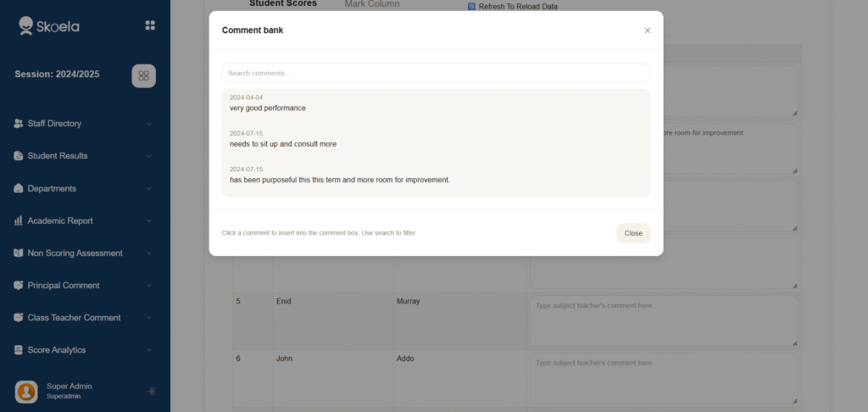Screen dimensions: 868x412
Task: Click the Skoela logo icon
Action: pos(27,25)
